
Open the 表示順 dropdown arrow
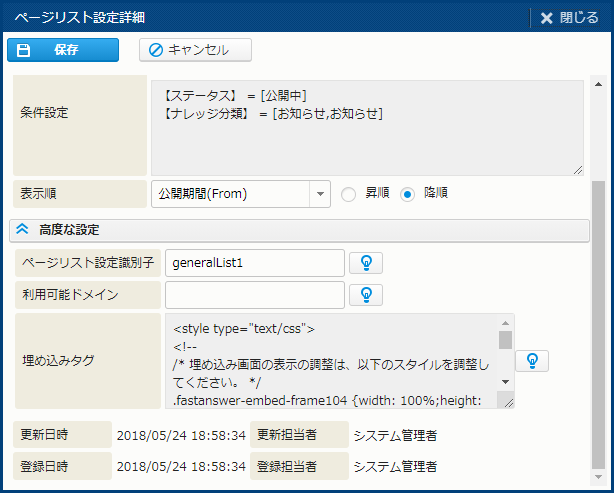(320, 194)
